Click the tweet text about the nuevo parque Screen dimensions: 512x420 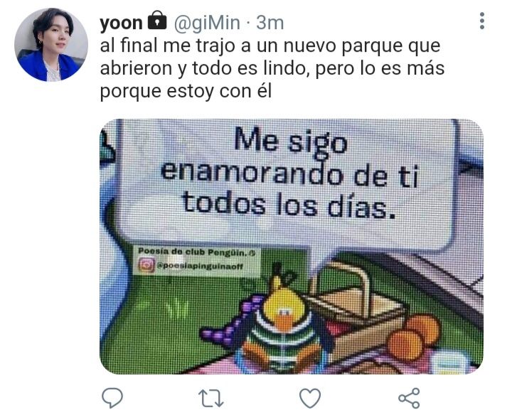(x=272, y=68)
